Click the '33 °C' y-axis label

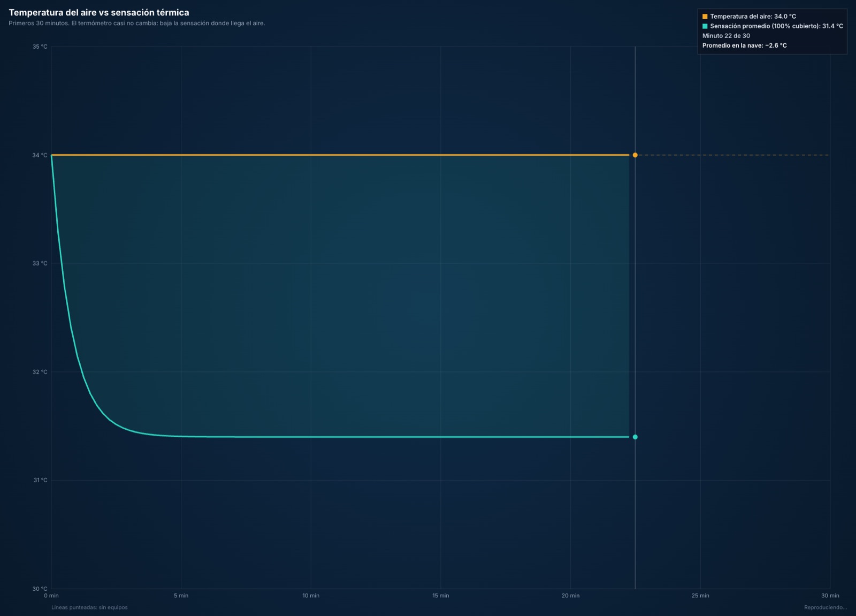40,263
